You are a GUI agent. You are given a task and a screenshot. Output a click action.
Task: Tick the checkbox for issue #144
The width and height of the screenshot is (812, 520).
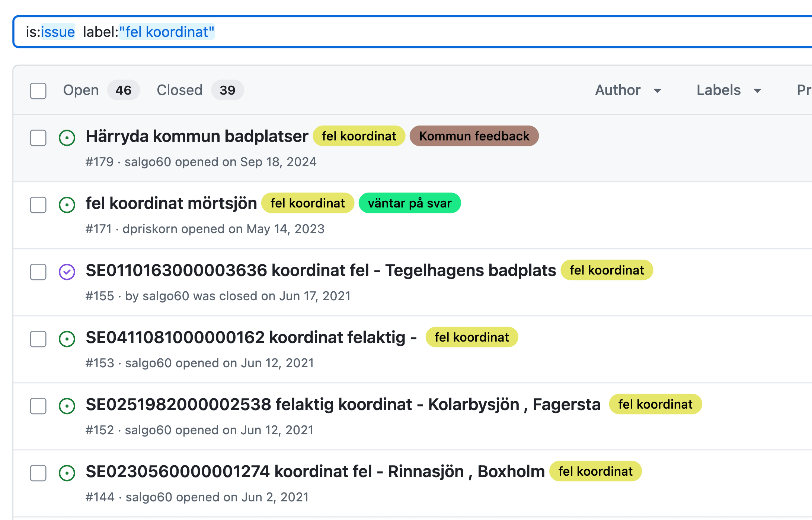point(38,473)
